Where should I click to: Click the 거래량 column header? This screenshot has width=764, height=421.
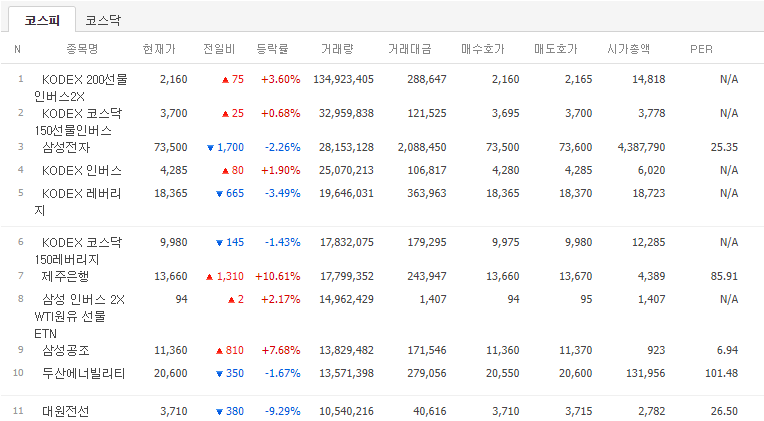click(337, 49)
